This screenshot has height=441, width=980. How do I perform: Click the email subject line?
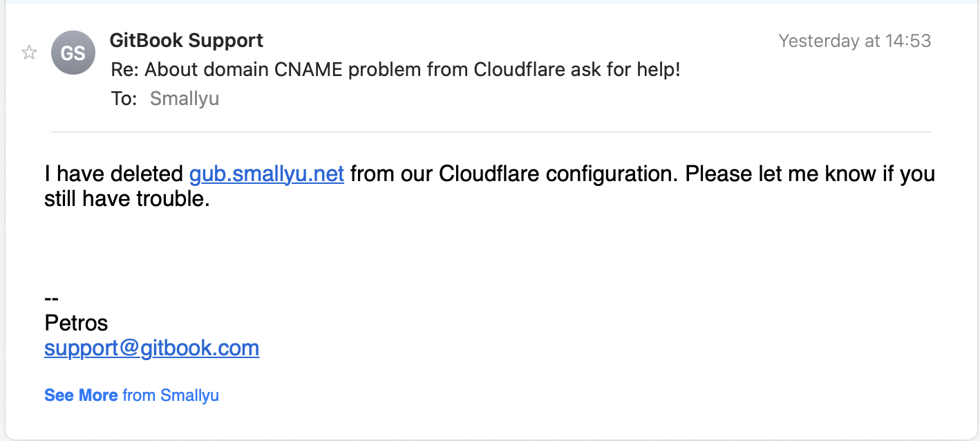[396, 70]
